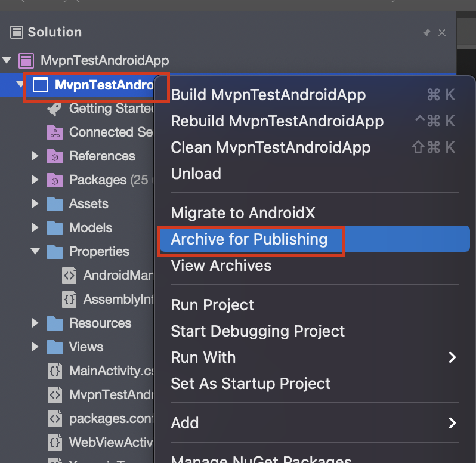The image size is (476, 463).
Task: Close the Solution panel with X icon
Action: click(x=442, y=33)
